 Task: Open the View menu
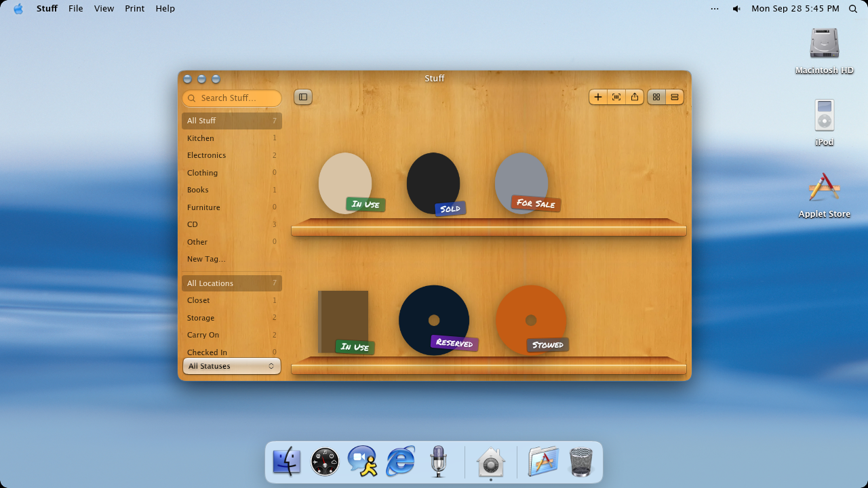[104, 8]
